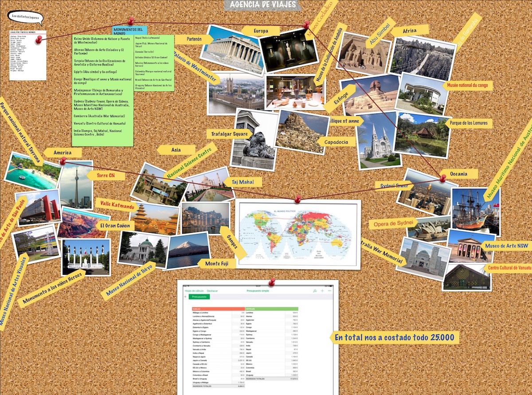Select the 'En total nos a costado' label

coord(394,338)
